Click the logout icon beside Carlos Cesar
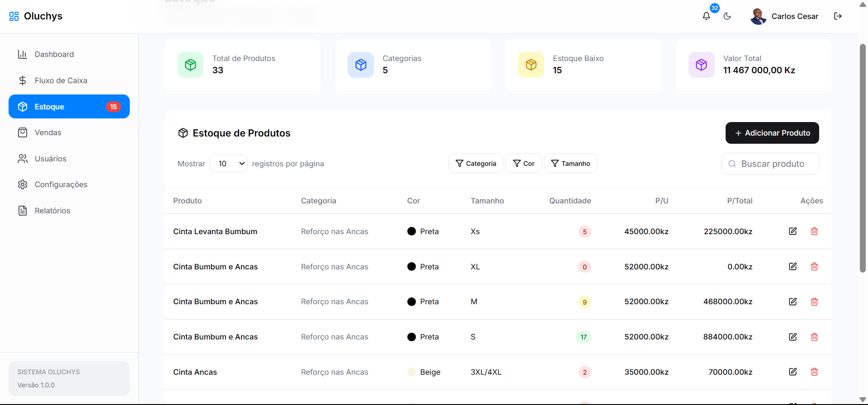Screen dimensions: 868x405 click(x=838, y=16)
